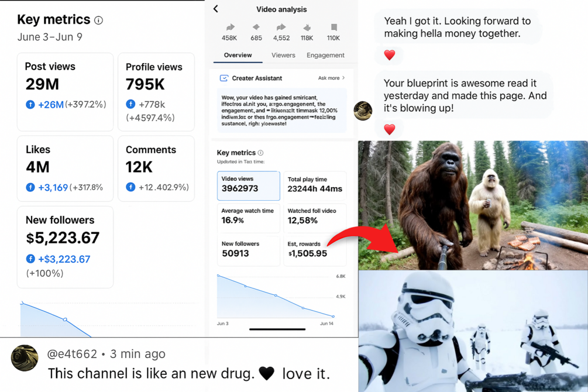The image size is (588, 392).
Task: Click the blue up-arrow icon next to +$3,223.67
Action: [x=30, y=259]
